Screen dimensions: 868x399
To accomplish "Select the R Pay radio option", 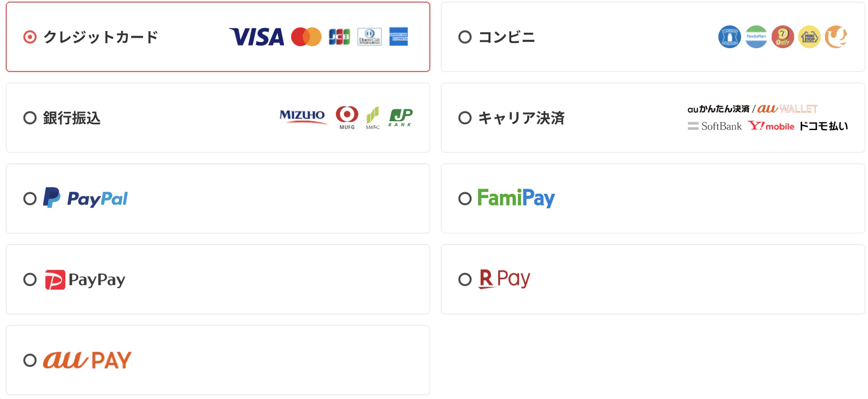I will click(465, 279).
